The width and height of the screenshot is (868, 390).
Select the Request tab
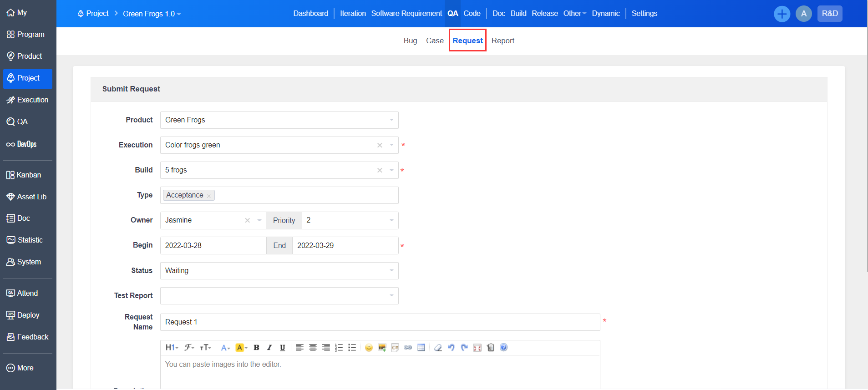point(467,41)
